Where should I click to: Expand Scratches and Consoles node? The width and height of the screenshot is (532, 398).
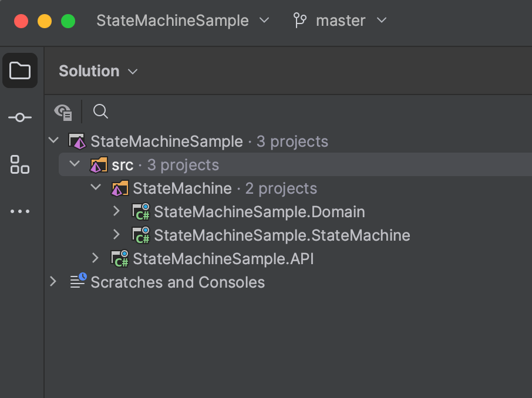53,282
